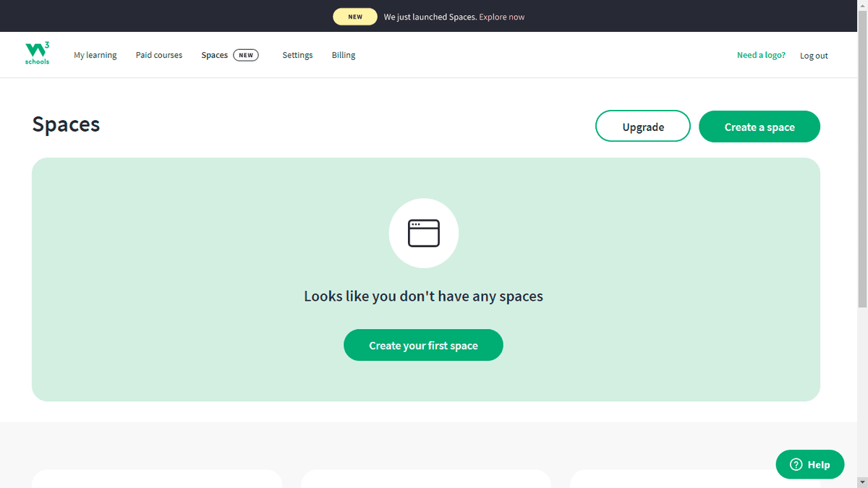Click the yellow NEW badge in banner
This screenshot has height=488, width=868.
tap(355, 17)
